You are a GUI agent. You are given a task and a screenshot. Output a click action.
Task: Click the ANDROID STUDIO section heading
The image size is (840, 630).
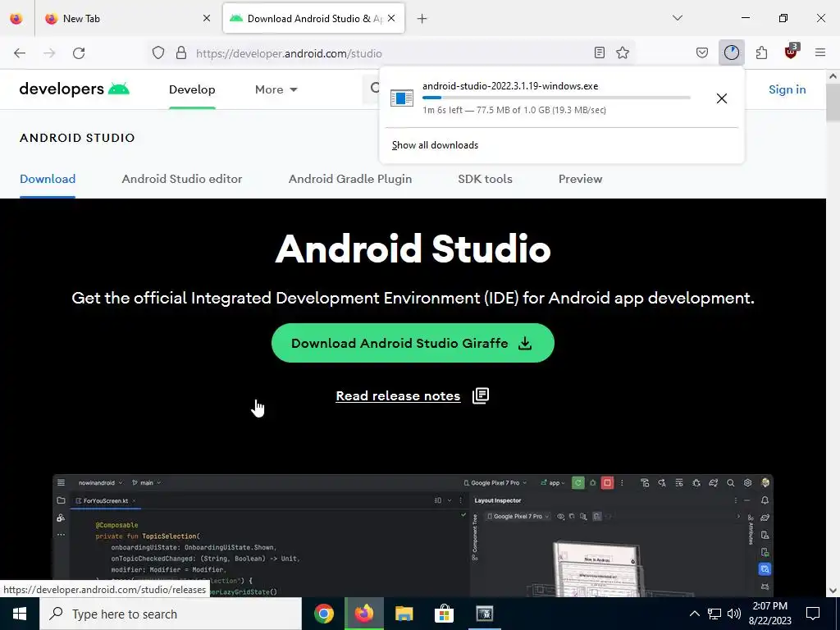(77, 138)
